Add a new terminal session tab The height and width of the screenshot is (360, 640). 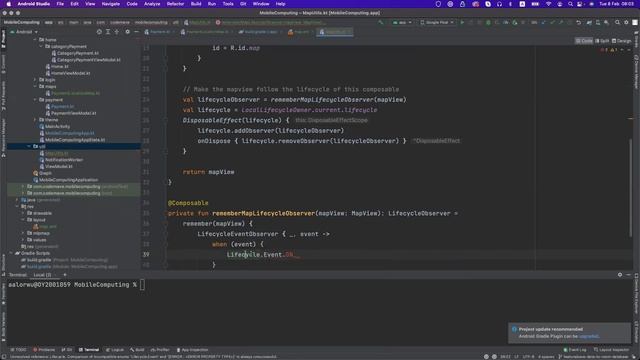tap(64, 275)
